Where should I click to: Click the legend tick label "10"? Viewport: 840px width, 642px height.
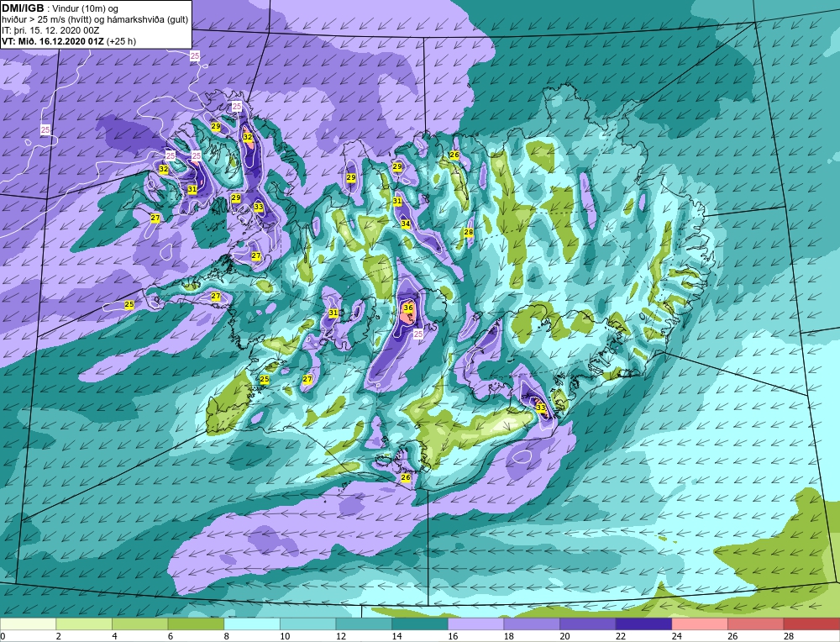tap(285, 636)
